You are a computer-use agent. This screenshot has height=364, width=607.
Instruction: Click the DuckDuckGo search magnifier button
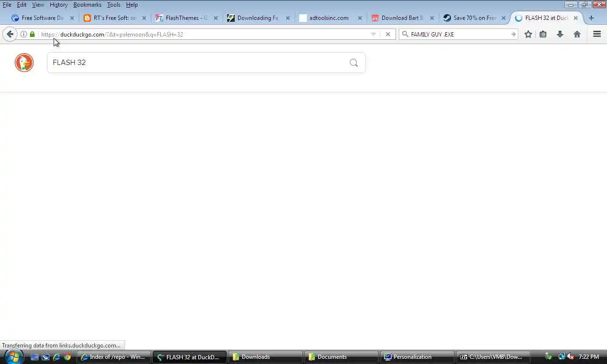(x=354, y=63)
